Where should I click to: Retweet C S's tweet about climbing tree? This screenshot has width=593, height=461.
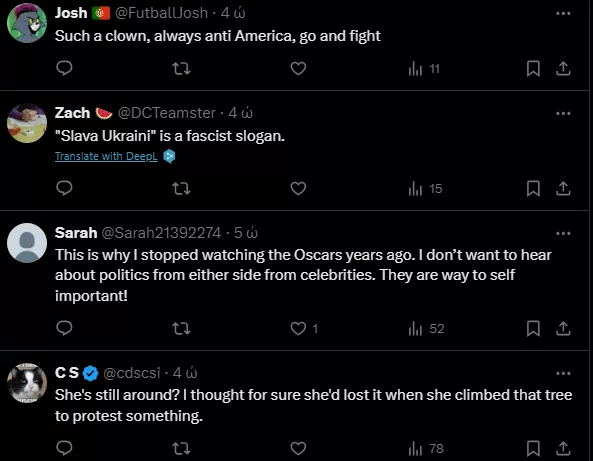tap(181, 449)
